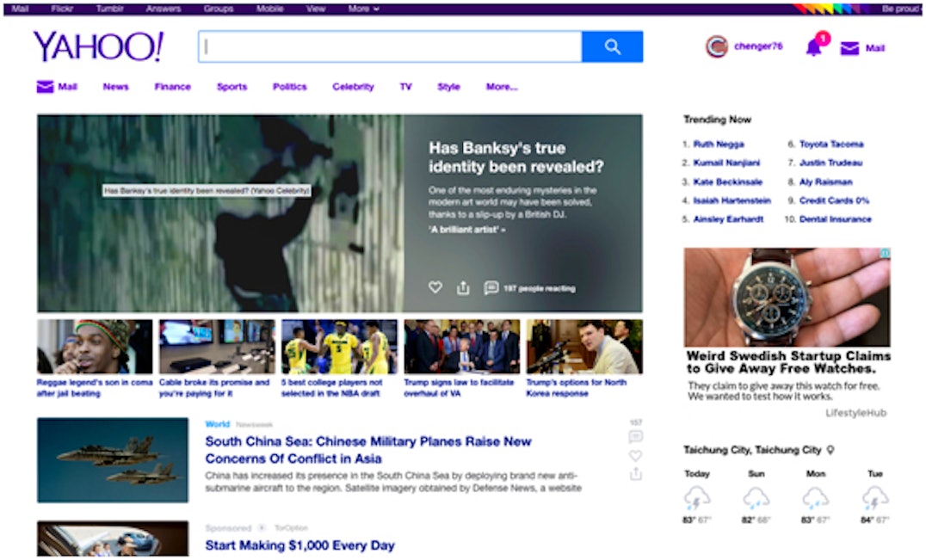Click the Taichung City weather location text
Viewport: 926px width, 560px height.
pos(752,450)
